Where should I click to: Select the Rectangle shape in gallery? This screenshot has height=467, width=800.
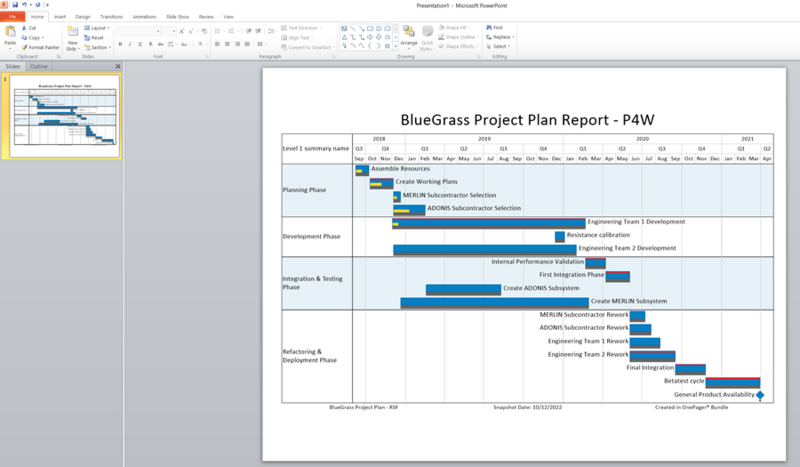click(370, 29)
